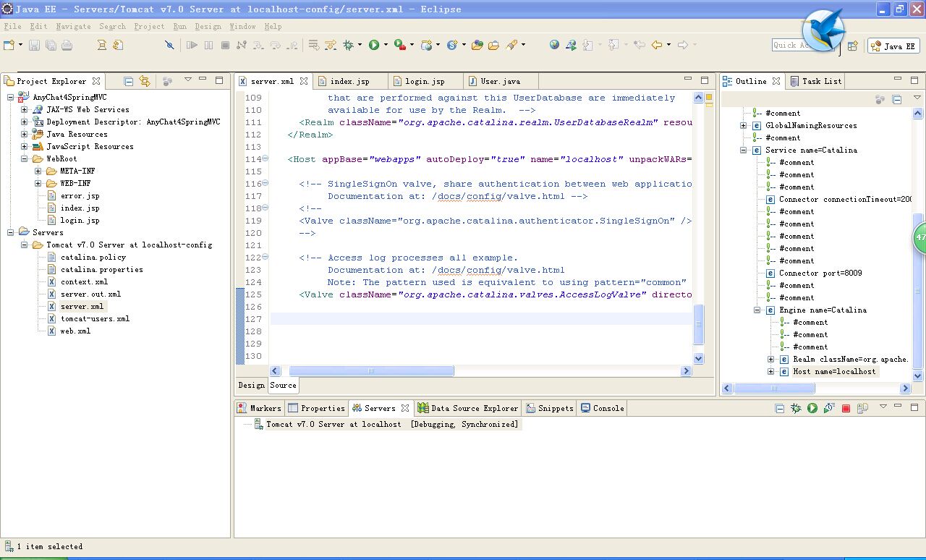926x560 pixels.
Task: Maximize the Servers view panel
Action: pos(914,407)
